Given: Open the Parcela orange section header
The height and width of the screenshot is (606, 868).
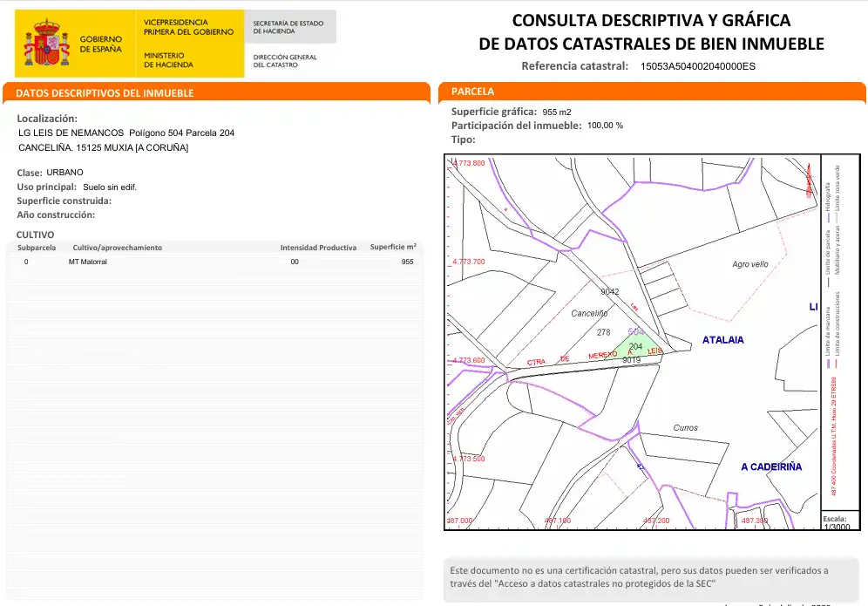Looking at the screenshot, I should pos(652,92).
